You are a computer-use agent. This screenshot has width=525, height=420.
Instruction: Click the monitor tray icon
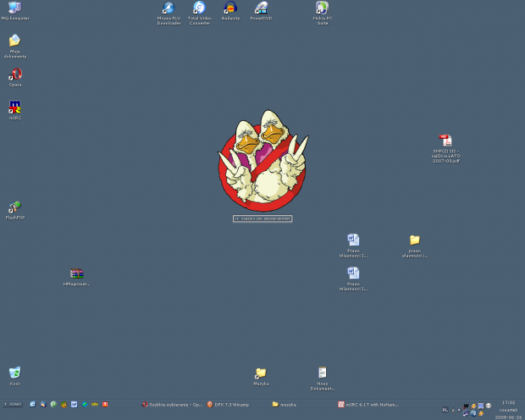[481, 406]
